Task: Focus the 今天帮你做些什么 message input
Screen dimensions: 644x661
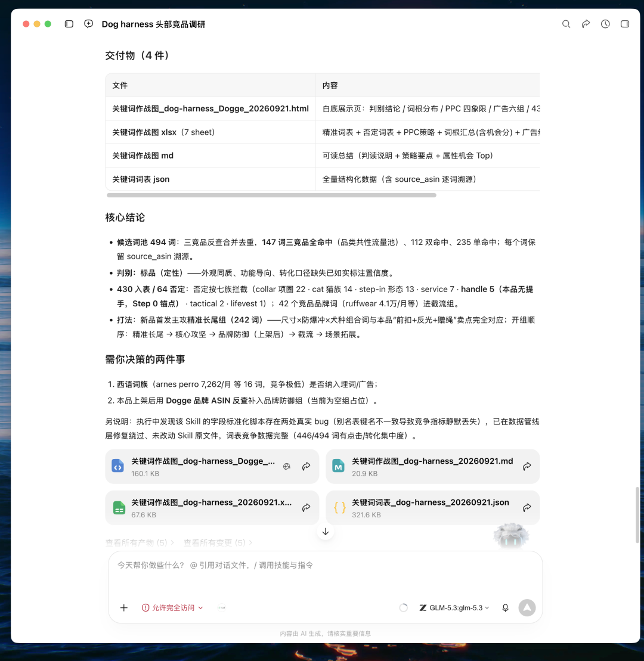Action: pos(325,565)
